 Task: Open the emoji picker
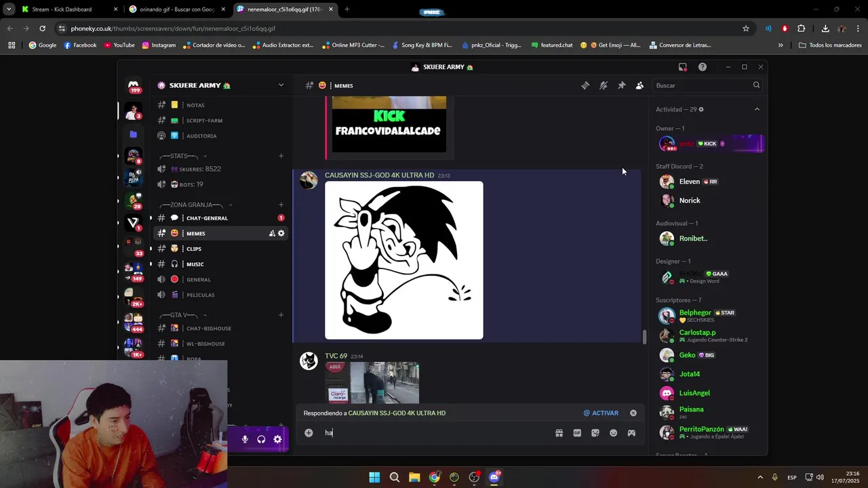[x=613, y=432]
